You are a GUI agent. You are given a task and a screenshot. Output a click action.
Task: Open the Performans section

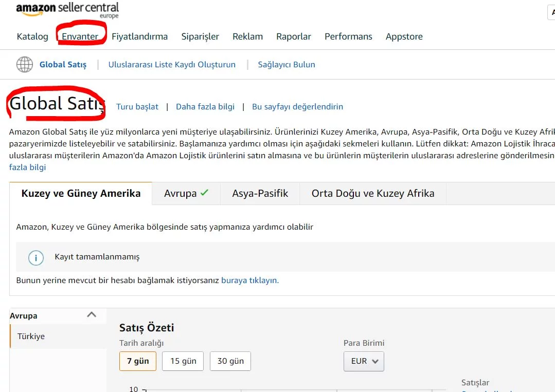coord(348,36)
